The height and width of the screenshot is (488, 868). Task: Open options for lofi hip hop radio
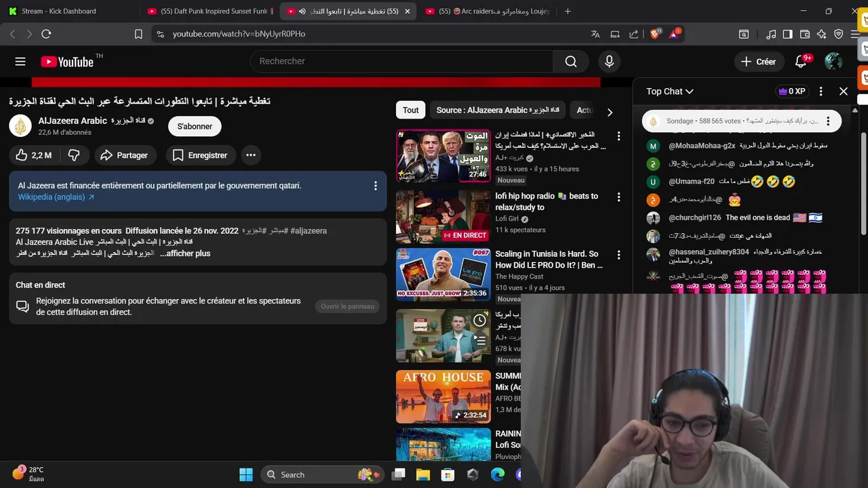pos(618,197)
